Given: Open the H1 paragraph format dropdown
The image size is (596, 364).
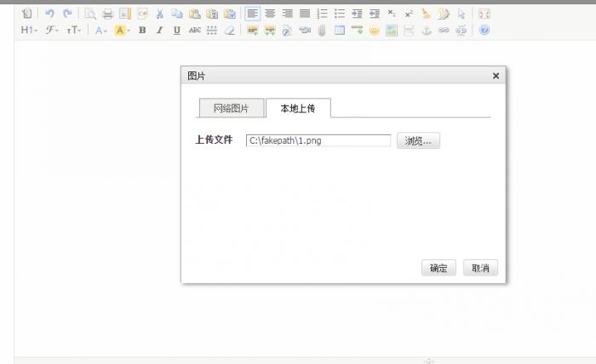Looking at the screenshot, I should click(x=29, y=30).
